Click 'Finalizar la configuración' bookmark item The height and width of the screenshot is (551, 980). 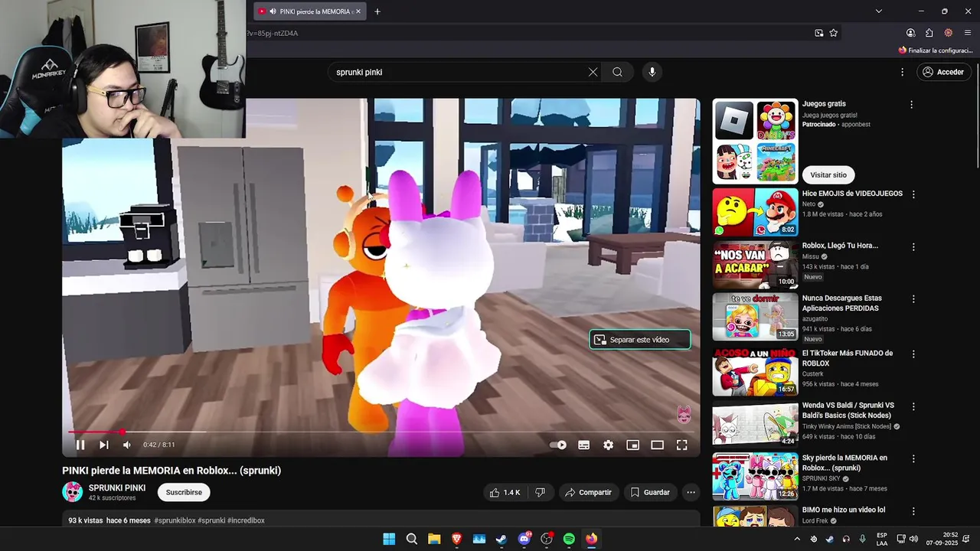[x=935, y=51]
